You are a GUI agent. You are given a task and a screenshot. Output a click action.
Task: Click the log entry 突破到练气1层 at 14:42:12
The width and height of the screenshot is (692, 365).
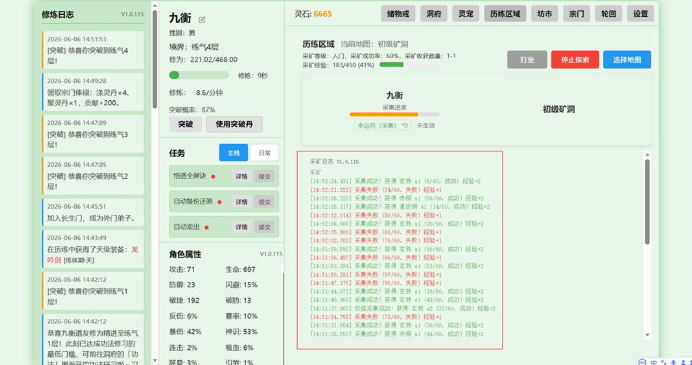tap(93, 290)
